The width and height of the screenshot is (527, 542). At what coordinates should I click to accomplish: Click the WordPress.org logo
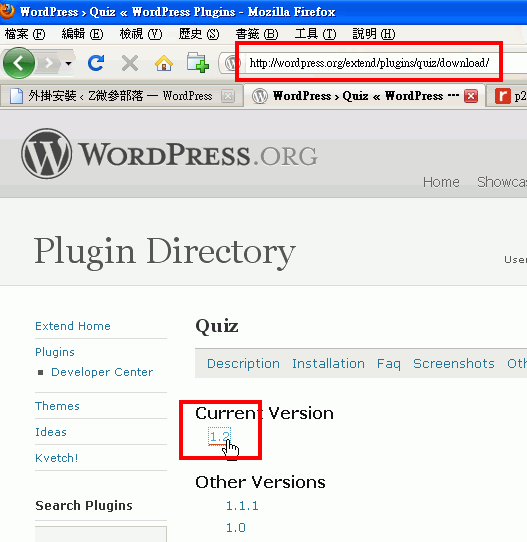[169, 154]
